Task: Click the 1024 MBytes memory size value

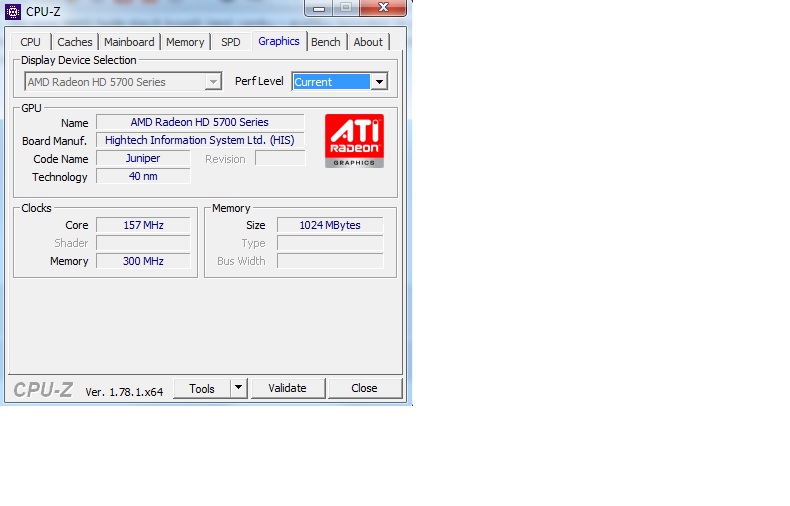Action: (330, 225)
